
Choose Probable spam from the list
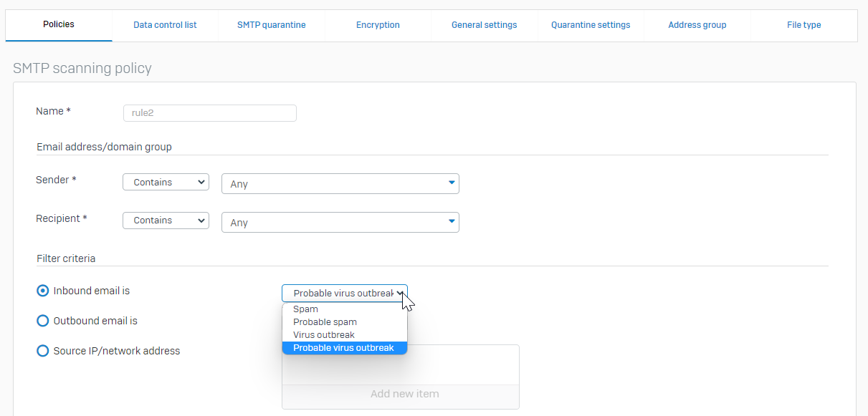point(325,322)
